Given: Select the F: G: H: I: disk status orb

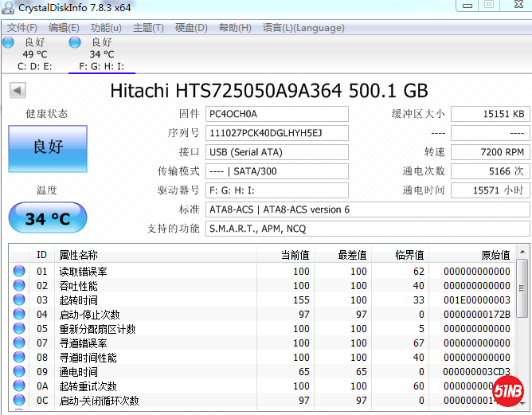Looking at the screenshot, I should (x=75, y=42).
